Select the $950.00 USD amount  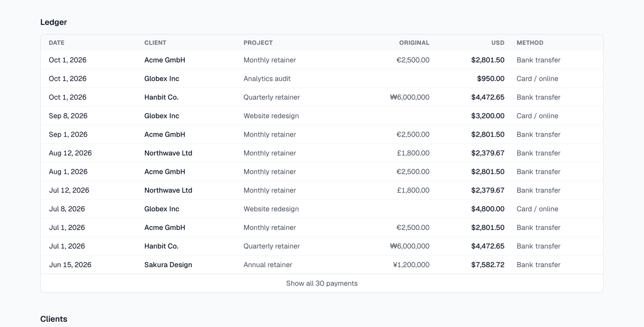(x=491, y=78)
